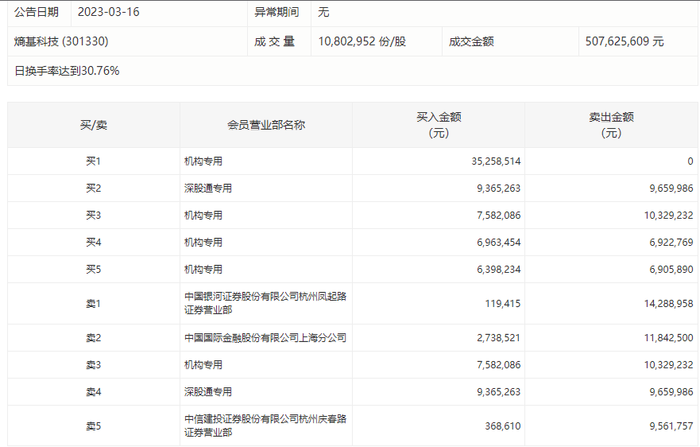Click 深股通专用 in the 买2 row

(x=208, y=188)
